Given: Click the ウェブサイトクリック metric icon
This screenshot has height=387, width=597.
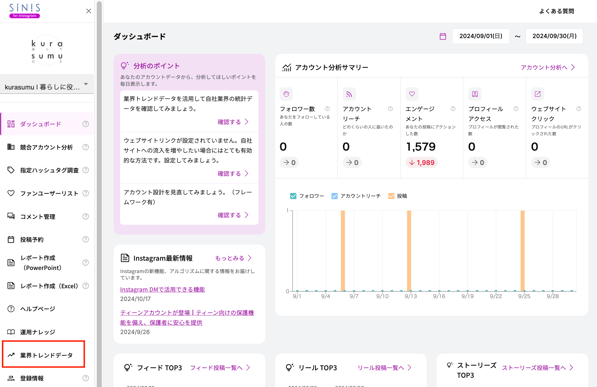Looking at the screenshot, I should [538, 94].
